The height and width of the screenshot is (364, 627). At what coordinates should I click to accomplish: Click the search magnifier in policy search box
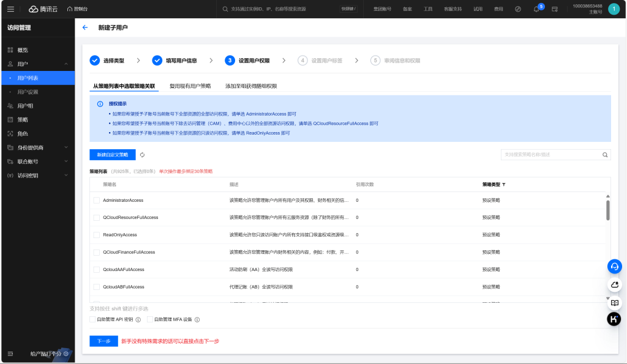click(605, 155)
